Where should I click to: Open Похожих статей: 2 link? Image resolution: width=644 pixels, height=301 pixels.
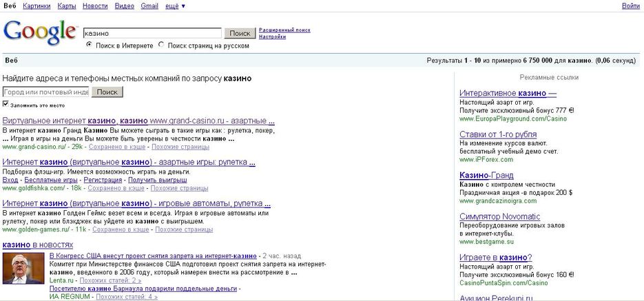click(x=110, y=280)
